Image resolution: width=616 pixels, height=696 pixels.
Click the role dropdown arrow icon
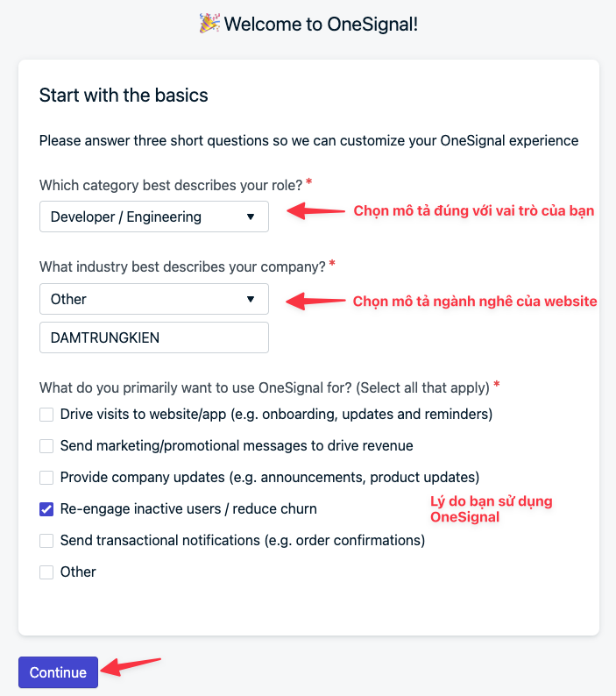251,217
